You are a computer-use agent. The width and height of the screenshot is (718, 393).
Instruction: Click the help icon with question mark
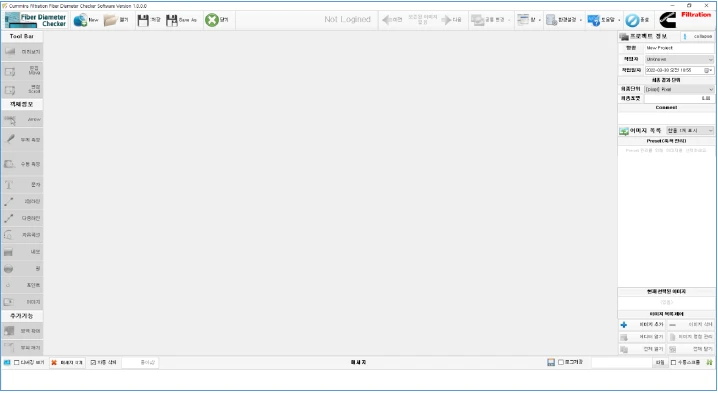pyautogui.click(x=593, y=20)
